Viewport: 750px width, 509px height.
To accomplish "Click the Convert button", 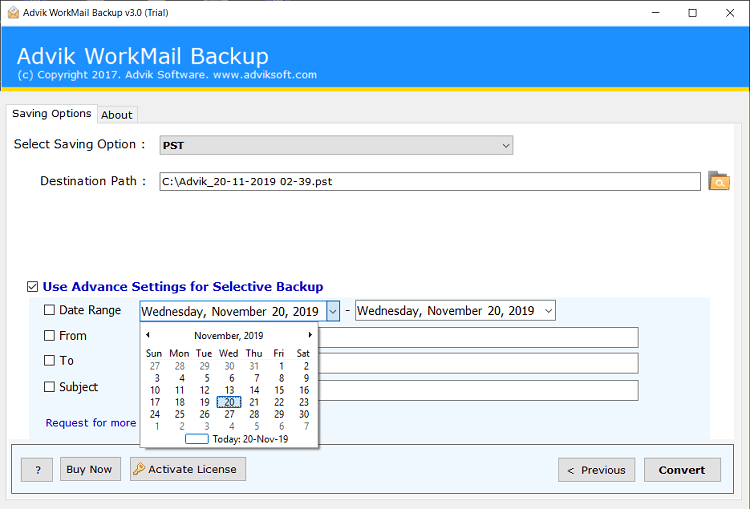I will click(x=682, y=470).
